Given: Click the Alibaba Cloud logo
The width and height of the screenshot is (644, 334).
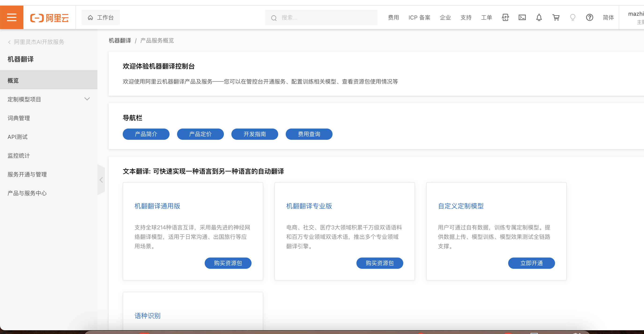Looking at the screenshot, I should [x=49, y=18].
